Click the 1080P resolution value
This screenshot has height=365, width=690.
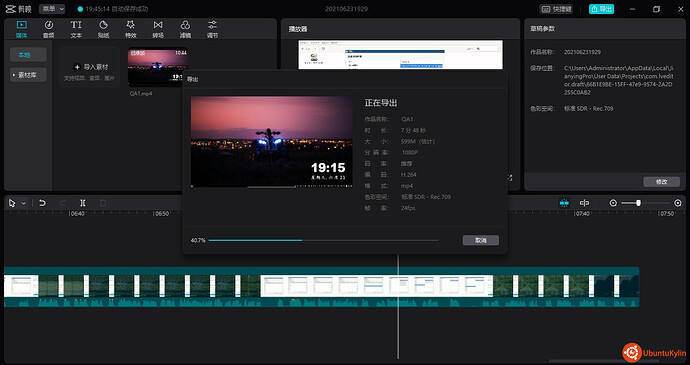point(410,152)
